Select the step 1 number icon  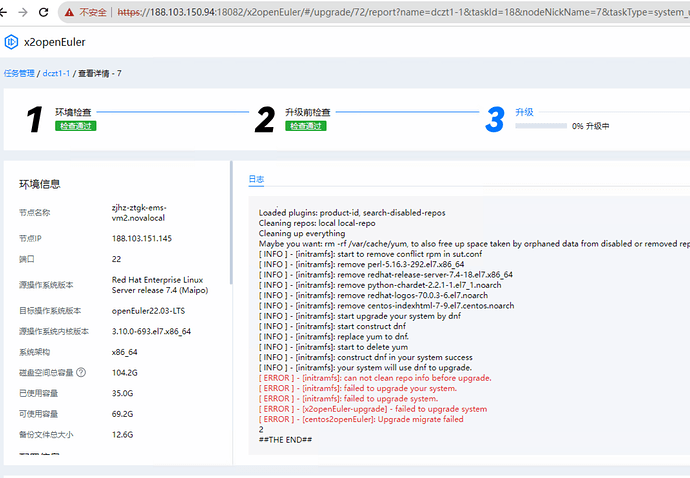34,119
